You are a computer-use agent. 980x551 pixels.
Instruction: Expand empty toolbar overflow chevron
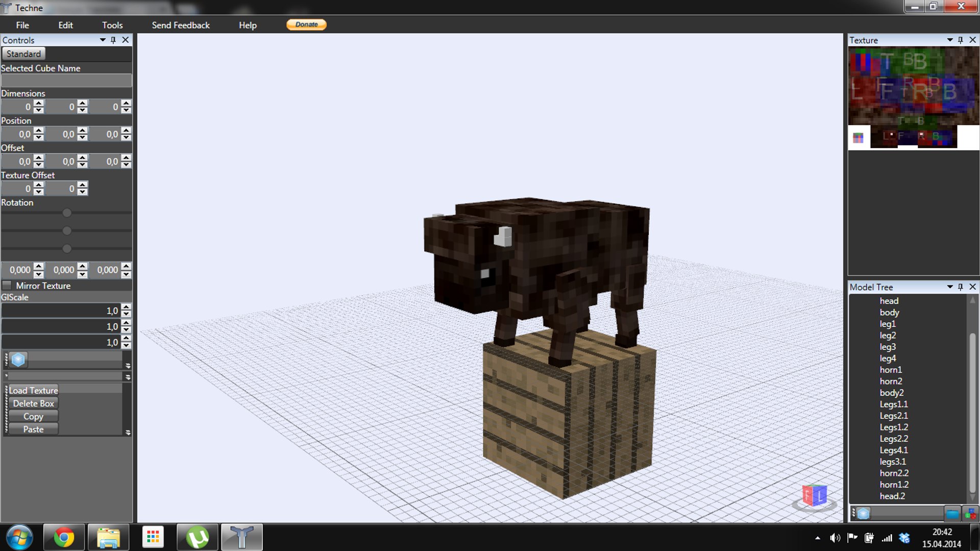[128, 377]
